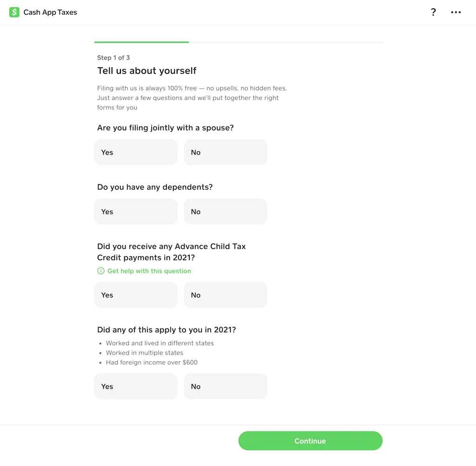
Task: Answer Yes to the multi-state question
Action: [x=136, y=386]
